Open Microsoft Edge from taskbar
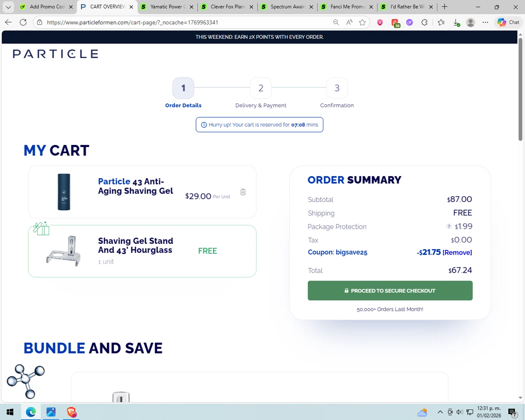 (x=31, y=412)
